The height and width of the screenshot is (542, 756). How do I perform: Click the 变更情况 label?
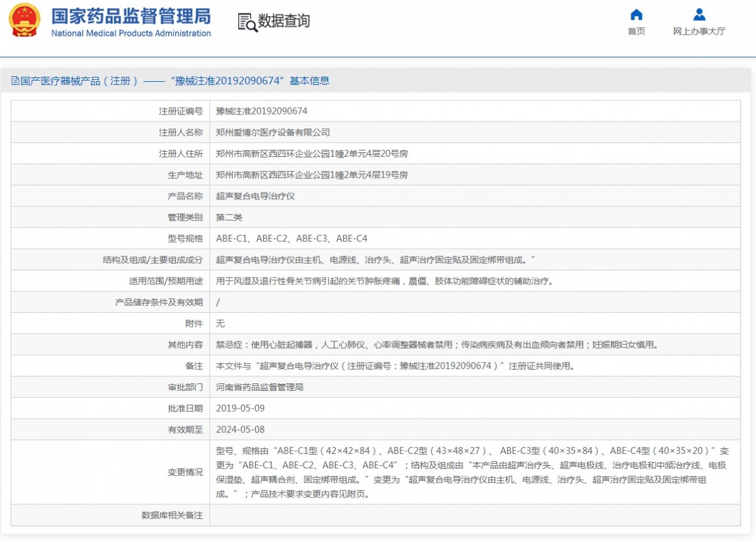click(185, 472)
